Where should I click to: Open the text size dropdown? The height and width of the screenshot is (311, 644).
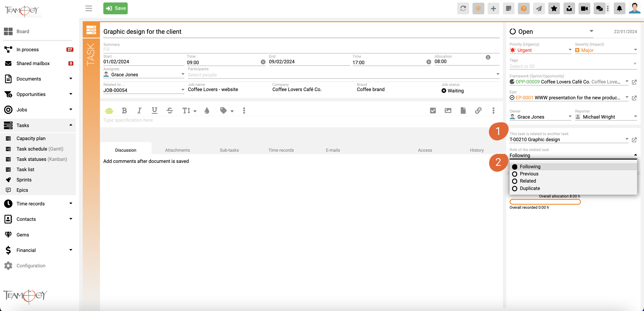coord(189,111)
